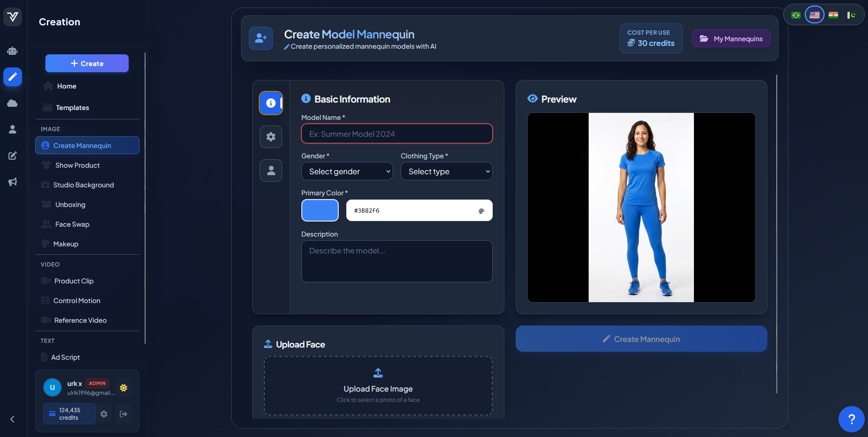Select the Basic Information step icon

[x=271, y=103]
